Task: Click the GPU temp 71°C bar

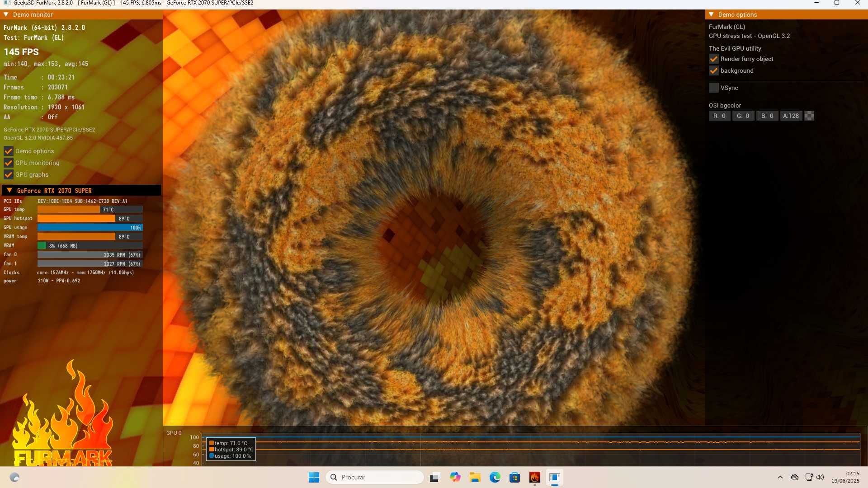Action: pos(90,209)
